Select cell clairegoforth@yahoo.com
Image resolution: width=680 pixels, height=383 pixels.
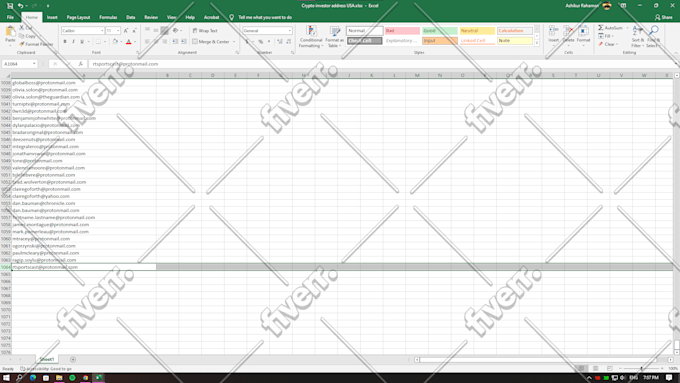(x=84, y=196)
